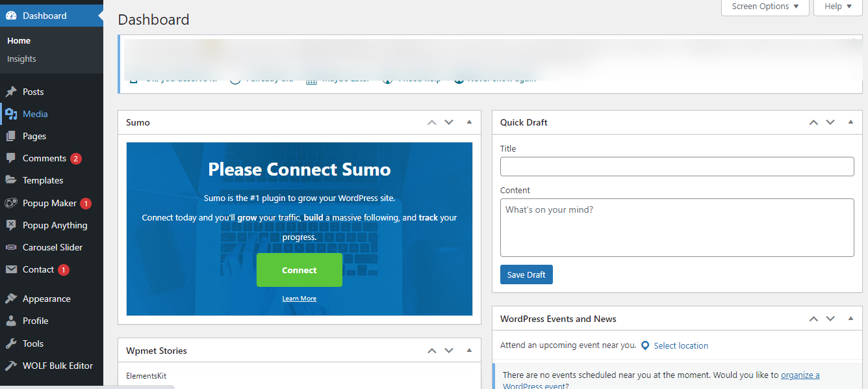Move WordPress Events and News widget down
This screenshot has height=389, width=868.
tap(830, 319)
